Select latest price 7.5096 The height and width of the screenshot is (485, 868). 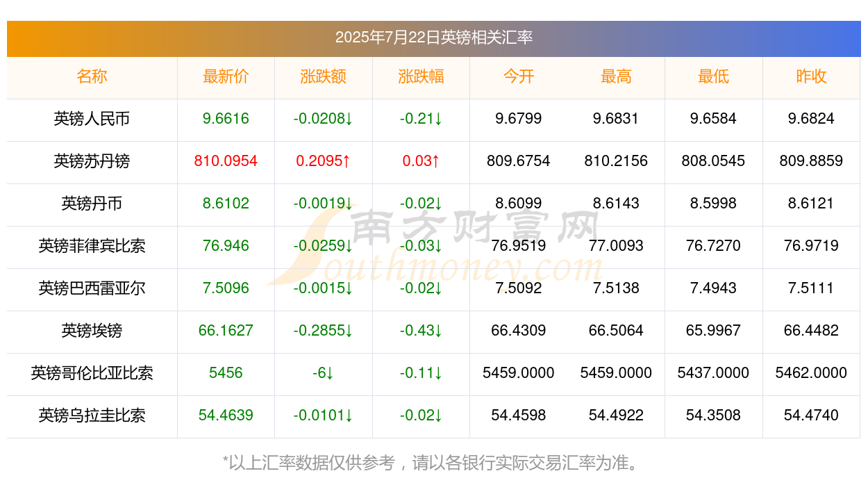[x=226, y=288]
